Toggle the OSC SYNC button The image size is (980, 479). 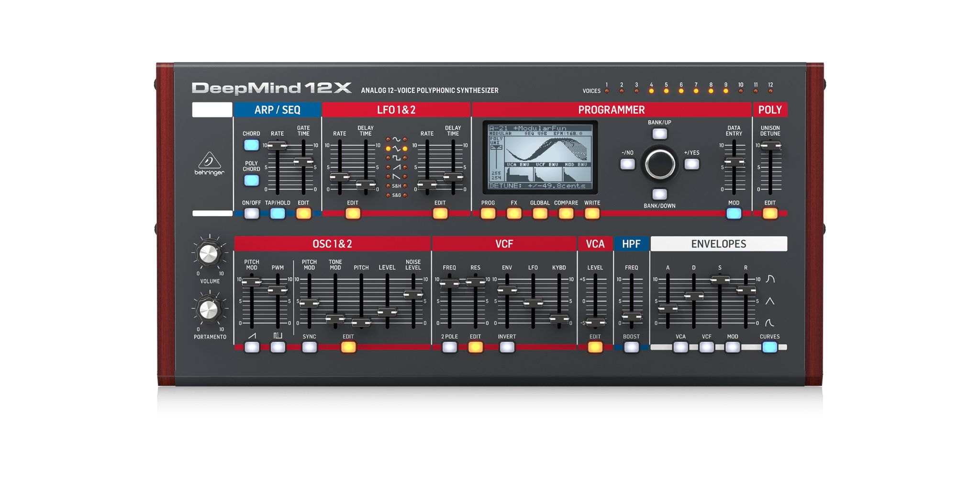tap(309, 347)
